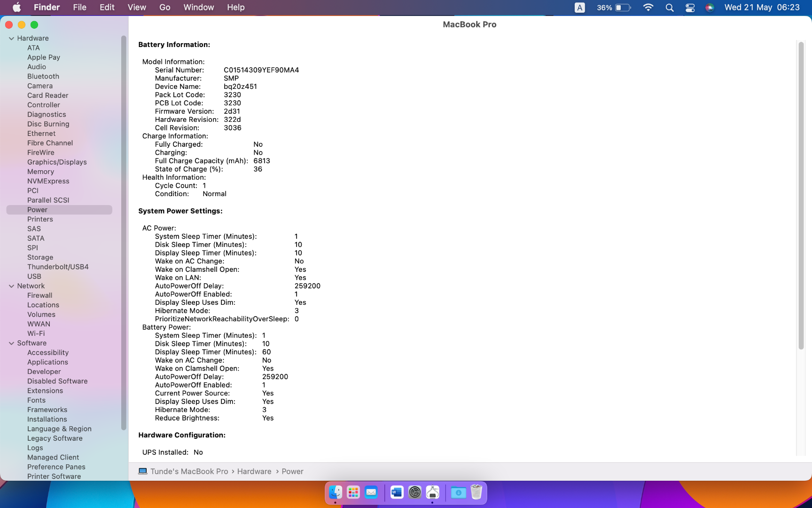Screen dimensions: 812x508
Task: Open Control Center
Action: [690, 8]
